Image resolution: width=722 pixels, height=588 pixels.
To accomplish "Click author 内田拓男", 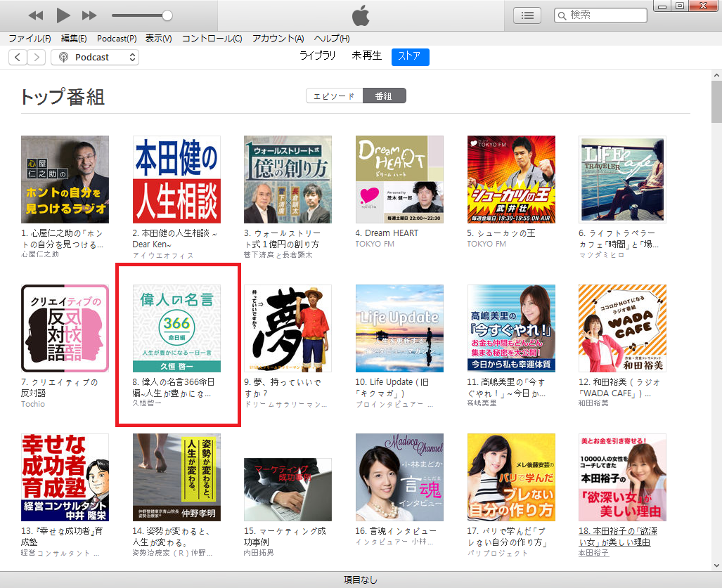I will tap(259, 553).
